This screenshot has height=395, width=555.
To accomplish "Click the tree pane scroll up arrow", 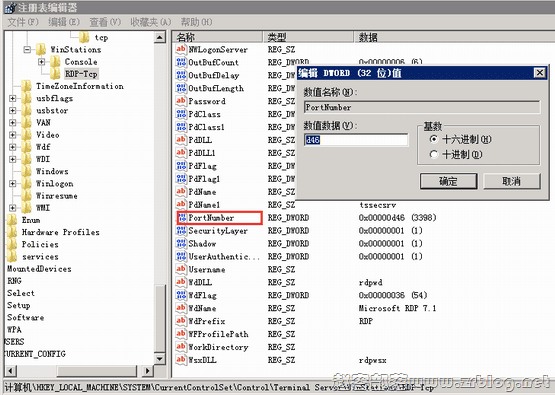I will 160,37.
